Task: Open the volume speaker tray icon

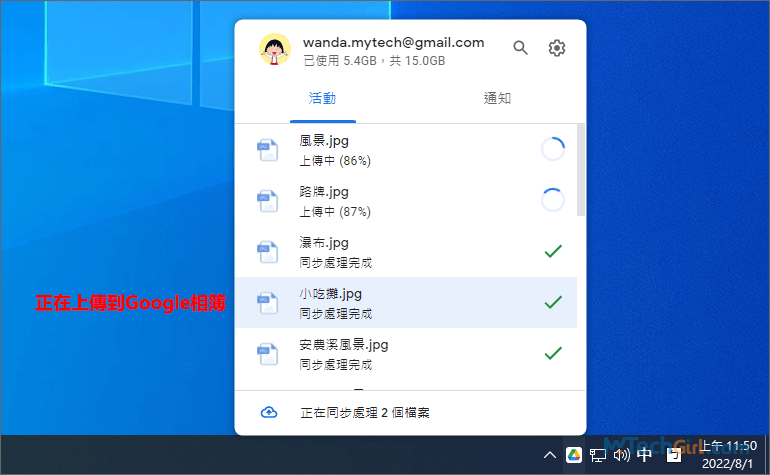Action: [x=621, y=455]
